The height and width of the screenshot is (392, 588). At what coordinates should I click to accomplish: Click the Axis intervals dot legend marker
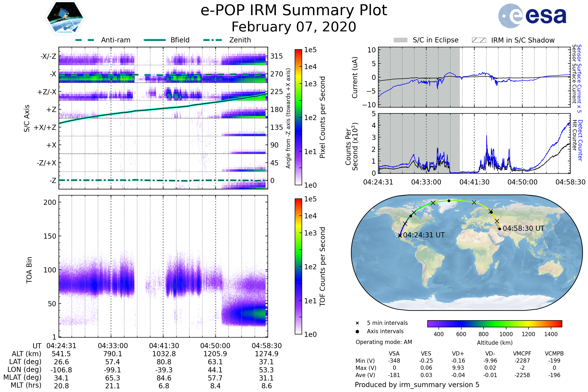pyautogui.click(x=357, y=331)
